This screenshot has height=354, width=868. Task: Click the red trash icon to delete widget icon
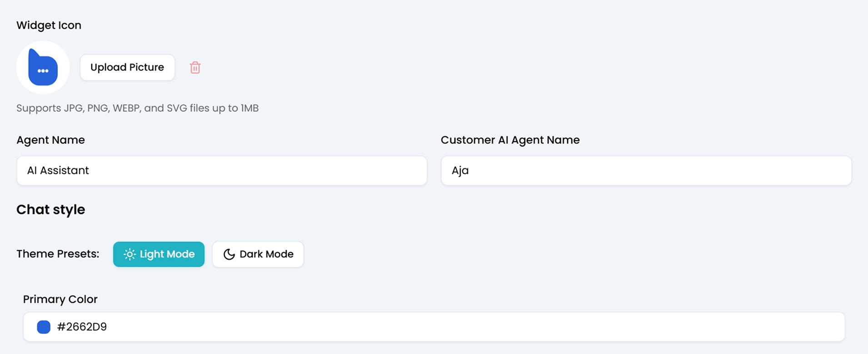click(195, 67)
